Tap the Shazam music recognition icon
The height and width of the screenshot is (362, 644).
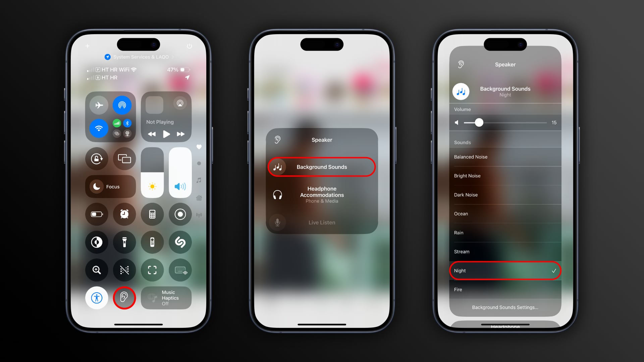(x=180, y=242)
